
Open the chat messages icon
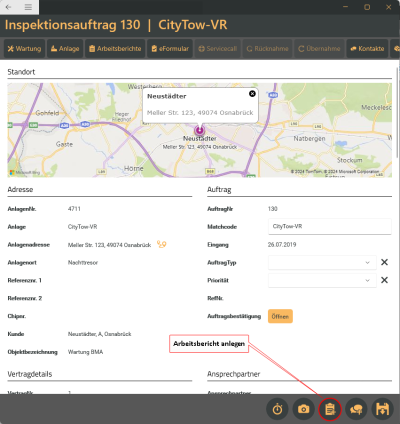pos(356,409)
